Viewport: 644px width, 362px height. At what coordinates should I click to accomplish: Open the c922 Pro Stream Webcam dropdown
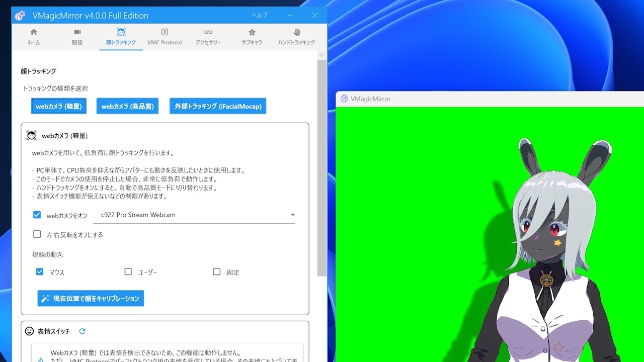pyautogui.click(x=194, y=215)
